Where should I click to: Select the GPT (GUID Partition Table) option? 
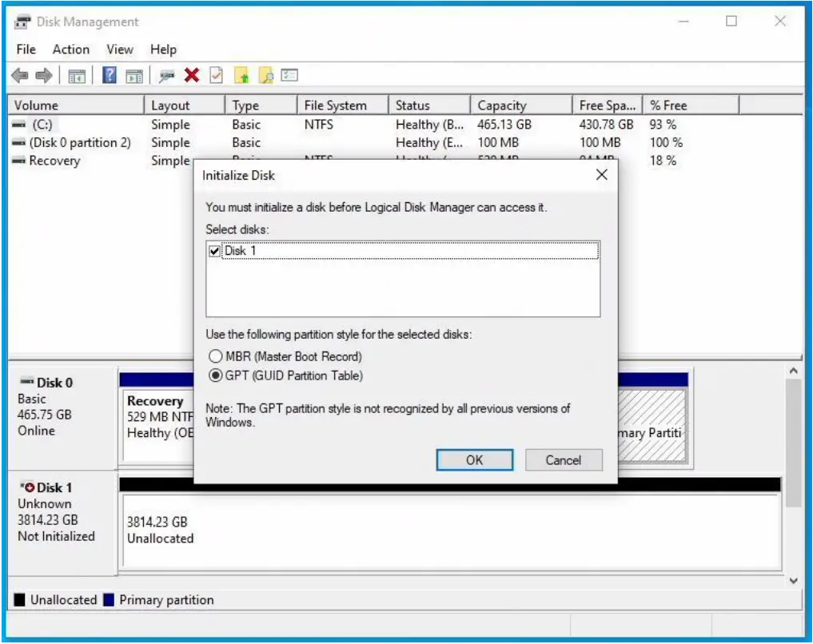point(215,375)
